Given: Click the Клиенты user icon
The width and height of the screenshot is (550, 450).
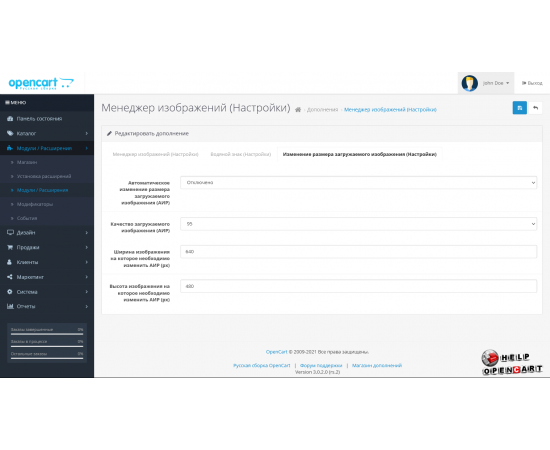Looking at the screenshot, I should click(9, 262).
